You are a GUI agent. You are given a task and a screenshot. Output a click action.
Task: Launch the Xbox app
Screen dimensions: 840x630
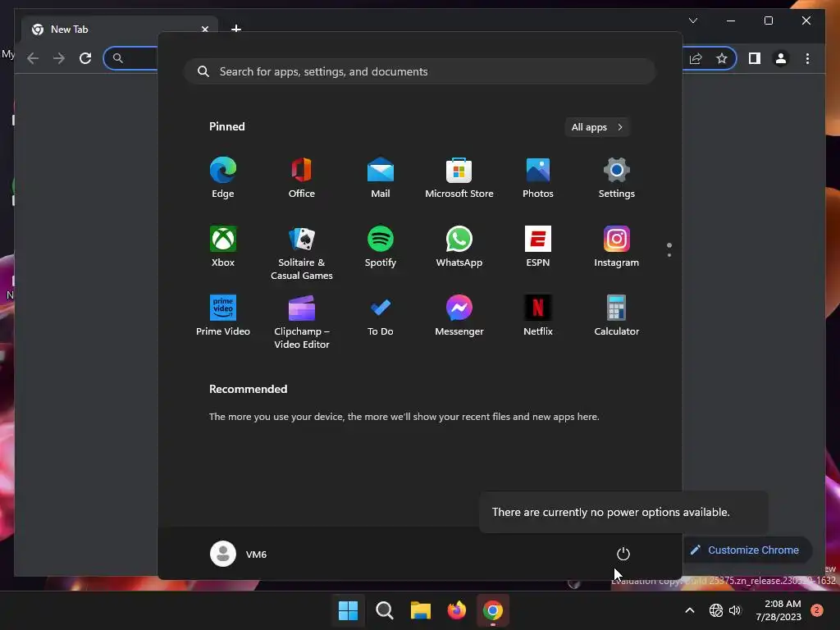pyautogui.click(x=223, y=247)
